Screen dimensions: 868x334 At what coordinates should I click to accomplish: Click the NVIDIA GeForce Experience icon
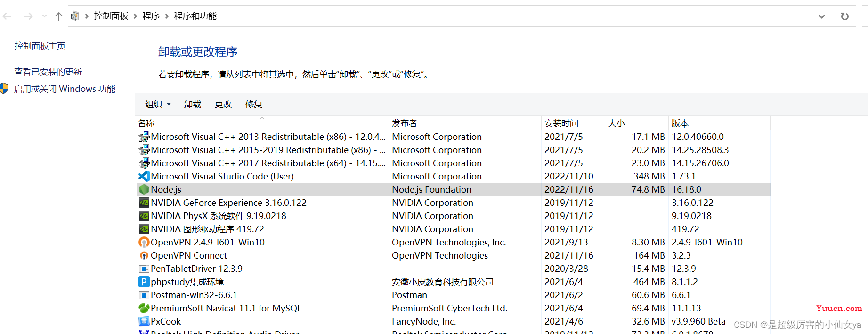tap(144, 203)
